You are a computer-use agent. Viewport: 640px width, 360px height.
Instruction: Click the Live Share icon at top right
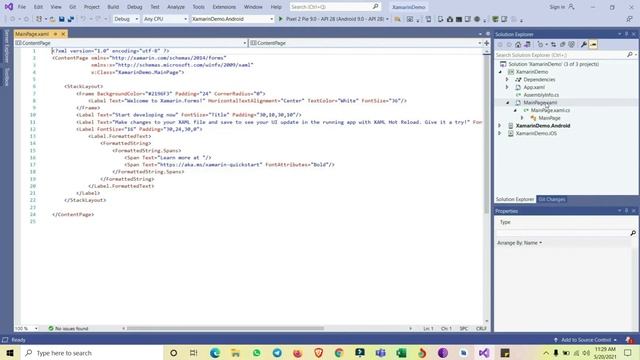[x=629, y=19]
